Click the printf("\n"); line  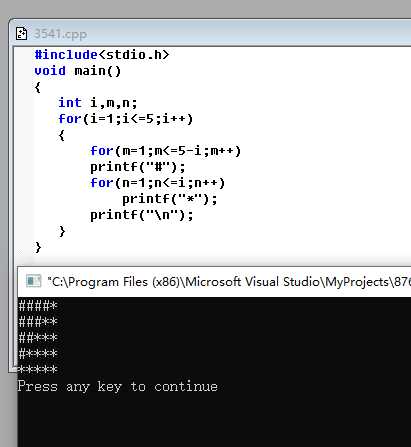[142, 215]
